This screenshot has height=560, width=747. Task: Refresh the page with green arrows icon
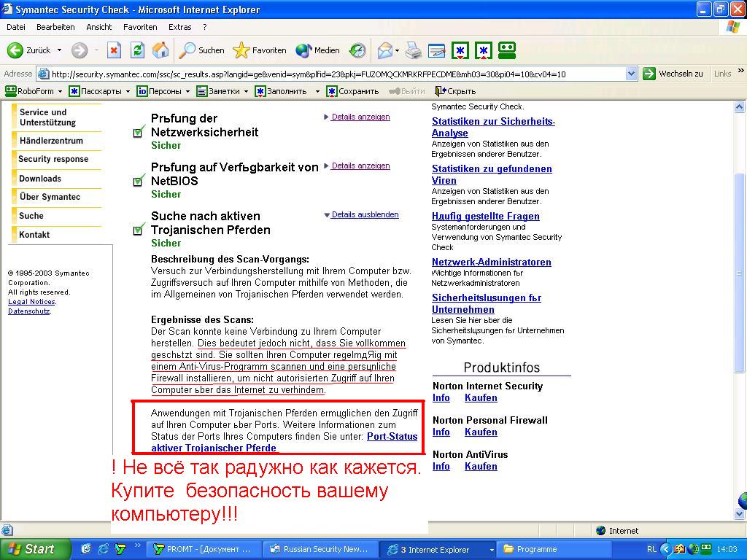click(138, 50)
